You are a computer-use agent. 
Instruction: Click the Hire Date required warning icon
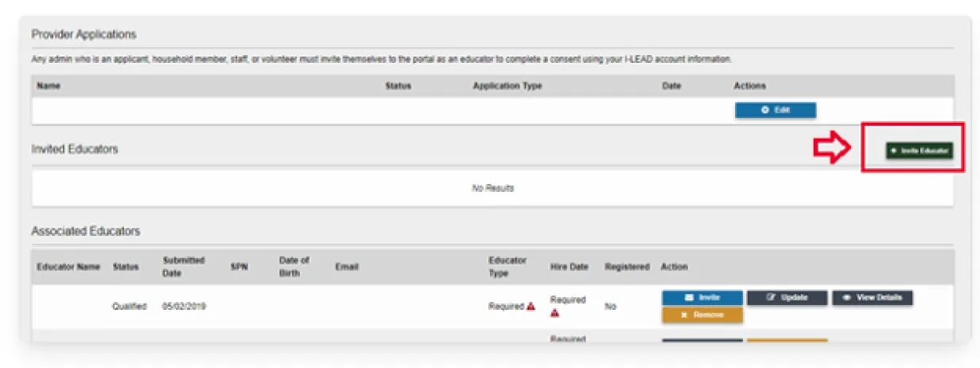click(x=554, y=313)
